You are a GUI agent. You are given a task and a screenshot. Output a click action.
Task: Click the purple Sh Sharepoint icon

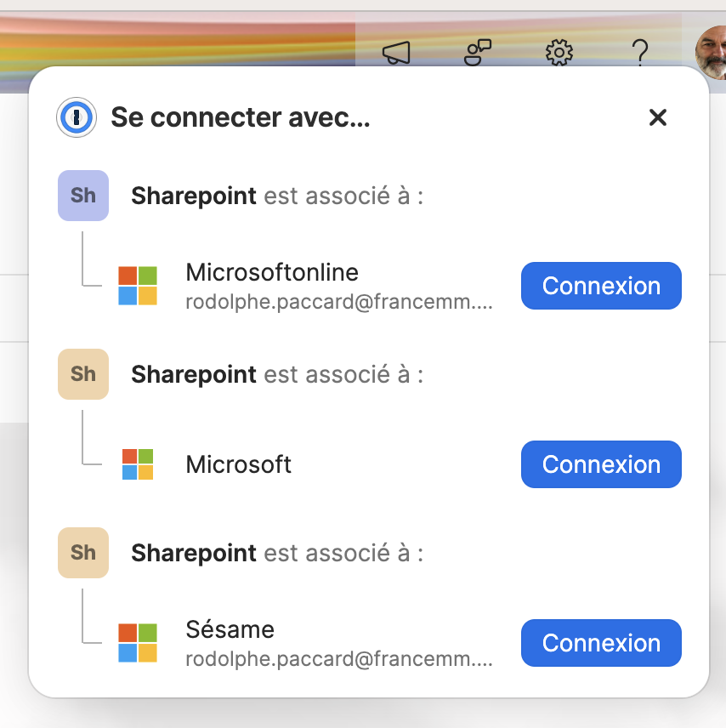click(83, 196)
